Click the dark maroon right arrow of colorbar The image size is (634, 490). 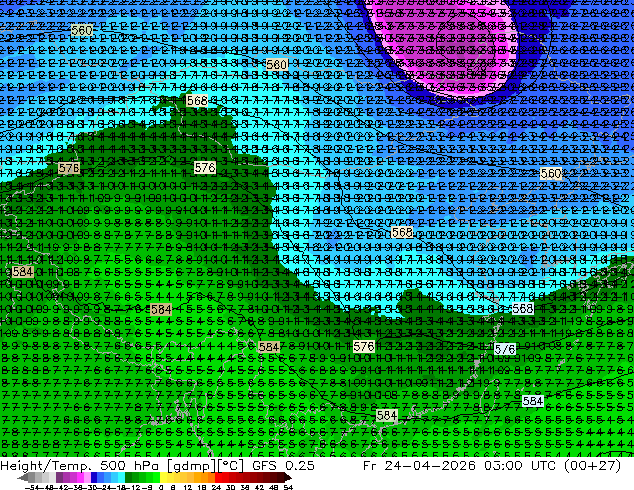coord(288,478)
